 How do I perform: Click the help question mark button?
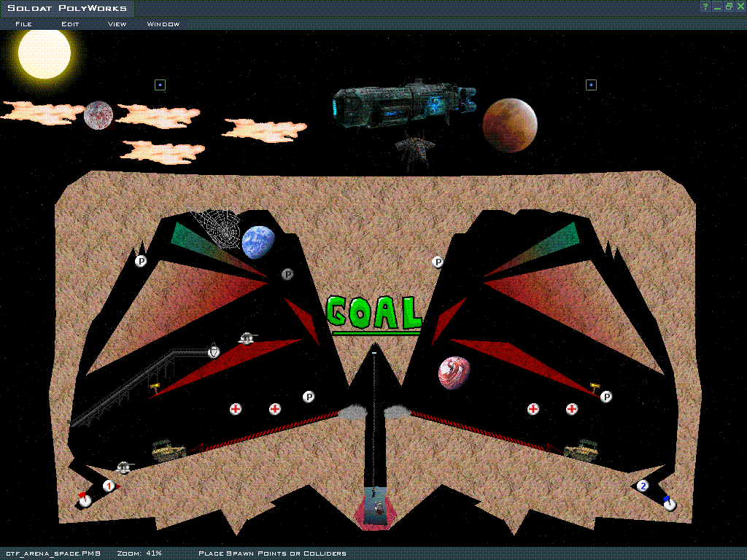pyautogui.click(x=705, y=7)
